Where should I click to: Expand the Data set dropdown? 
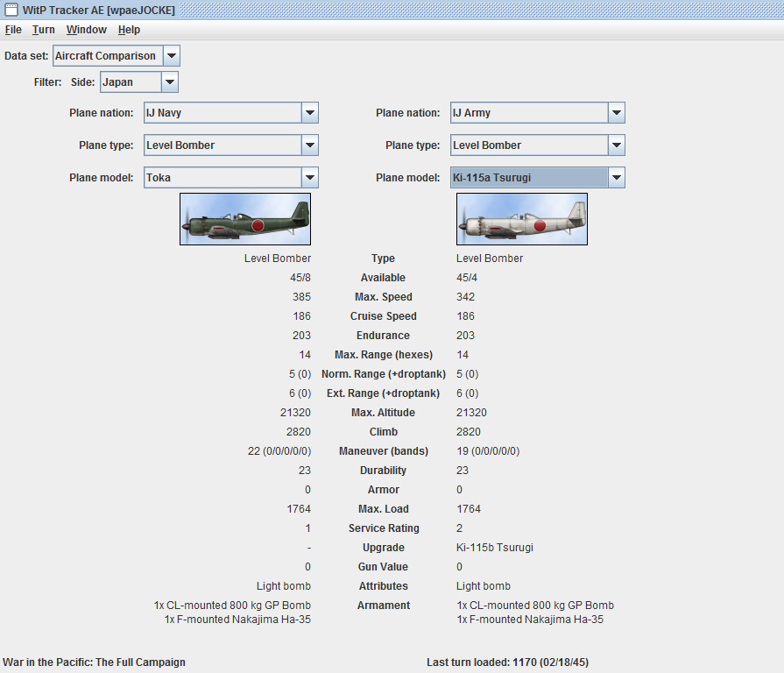tap(172, 55)
